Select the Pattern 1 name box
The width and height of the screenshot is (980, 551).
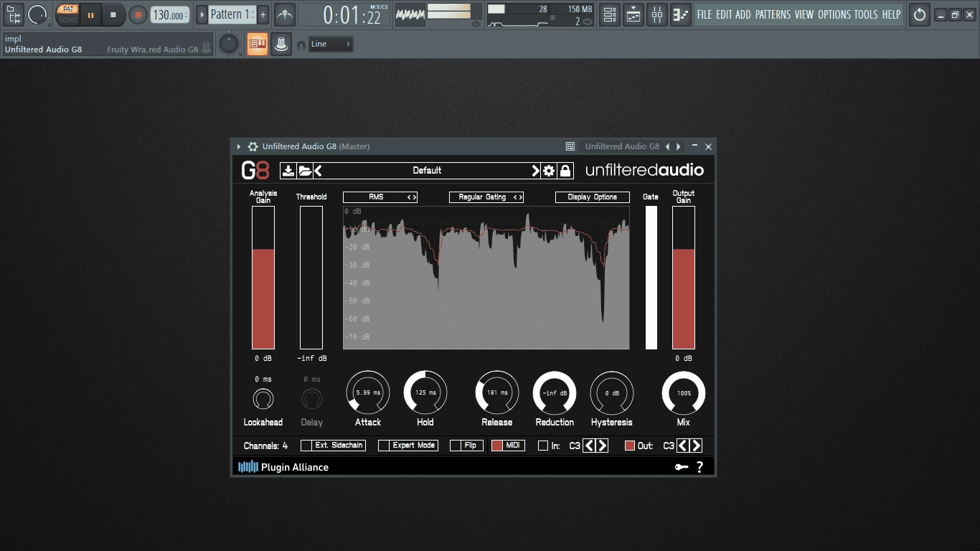[x=232, y=14]
